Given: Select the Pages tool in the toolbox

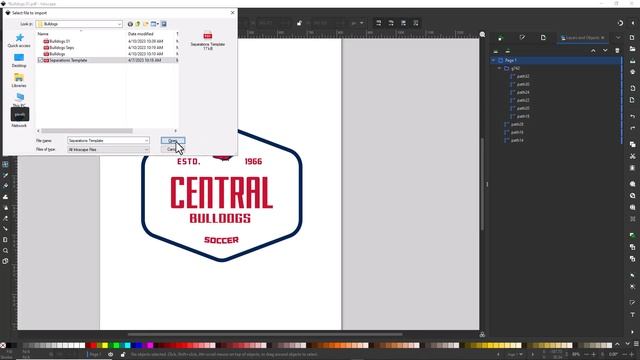Looking at the screenshot, I should pyautogui.click(x=5, y=261).
